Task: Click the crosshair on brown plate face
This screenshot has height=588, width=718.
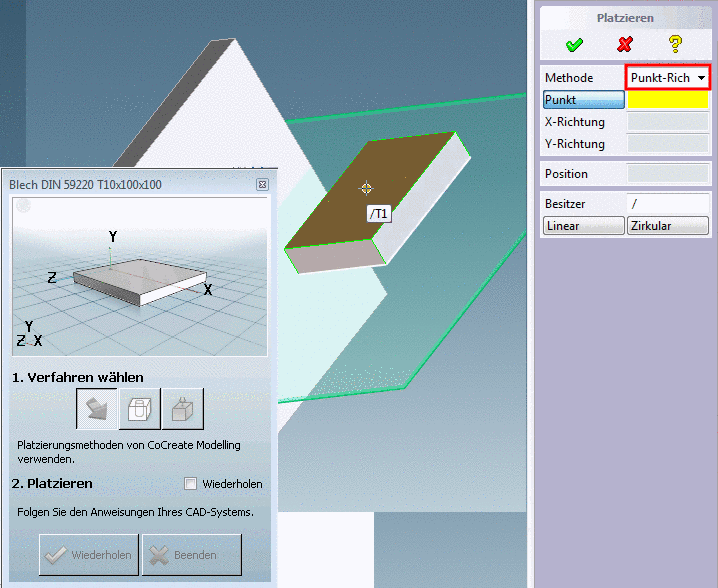Action: [x=366, y=188]
